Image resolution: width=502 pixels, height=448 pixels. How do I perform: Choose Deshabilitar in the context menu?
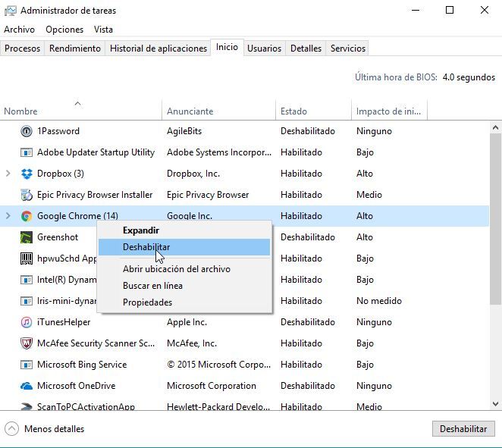pyautogui.click(x=146, y=247)
